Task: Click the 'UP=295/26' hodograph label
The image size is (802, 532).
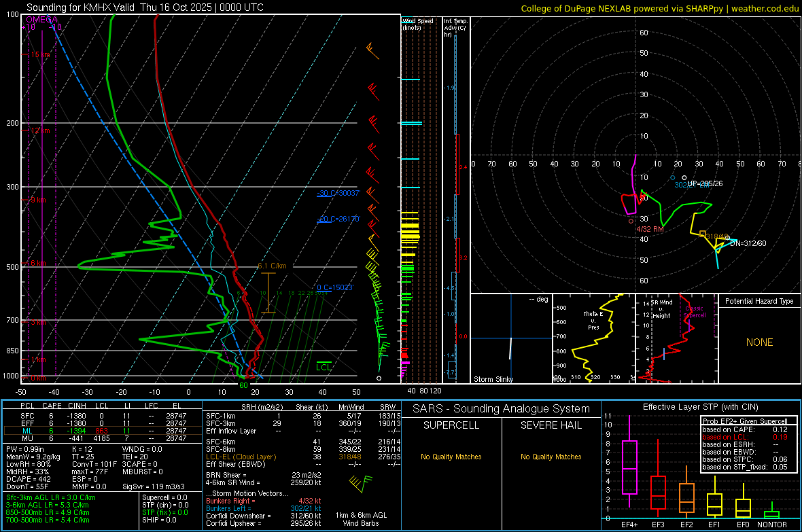Action: click(705, 183)
